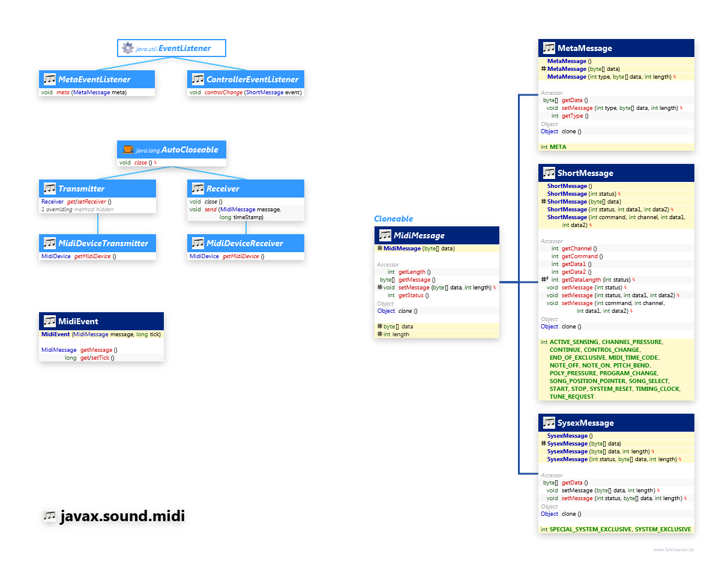
Task: Click the MetaEventListener header title
Action: 94,79
